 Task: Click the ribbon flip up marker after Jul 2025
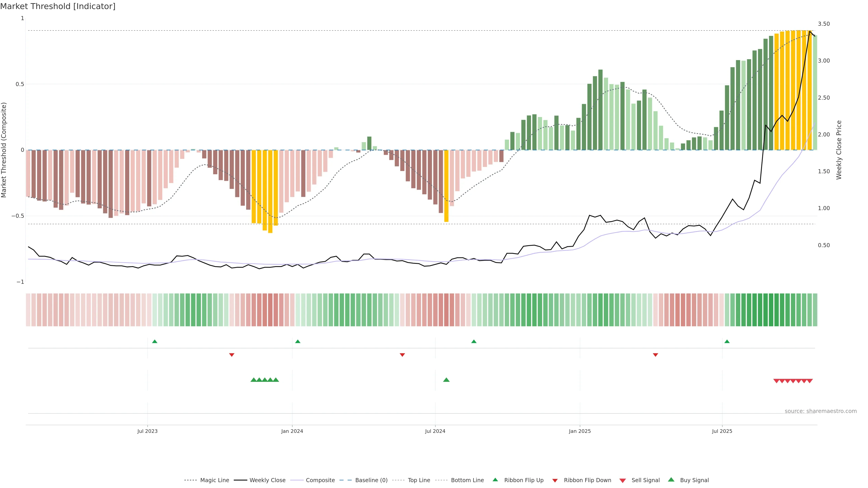tap(727, 342)
